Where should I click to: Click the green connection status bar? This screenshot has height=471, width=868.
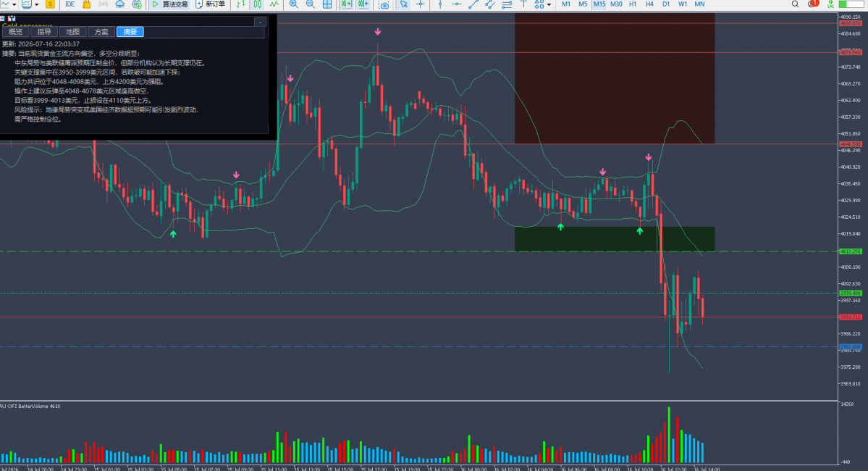point(851,4)
